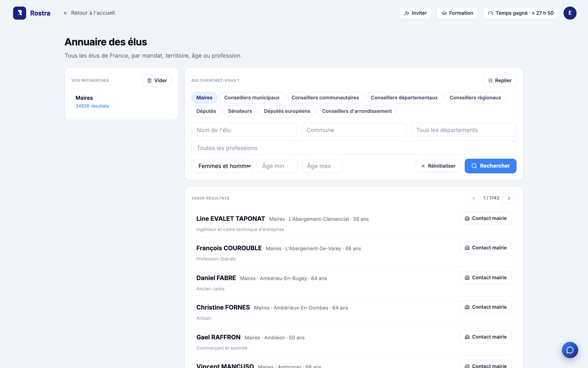Select the name Gael RAFFRON

[x=218, y=337]
